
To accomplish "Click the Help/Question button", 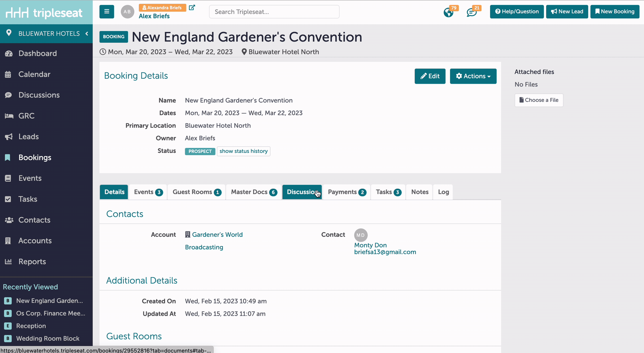I will [x=517, y=12].
